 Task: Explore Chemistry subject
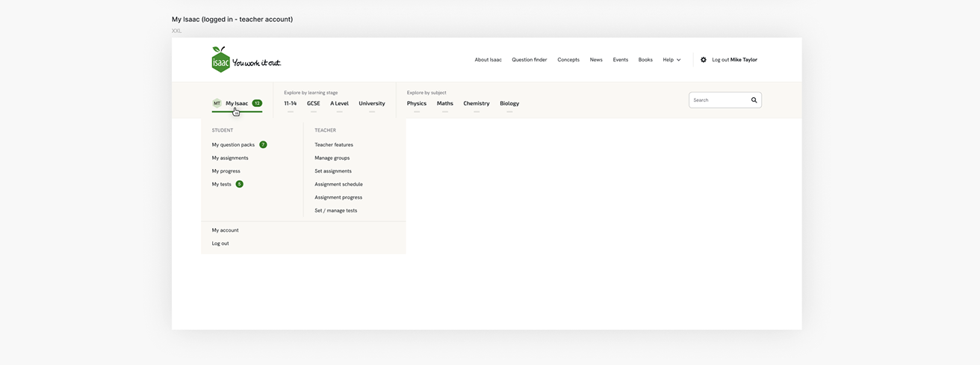[477, 103]
